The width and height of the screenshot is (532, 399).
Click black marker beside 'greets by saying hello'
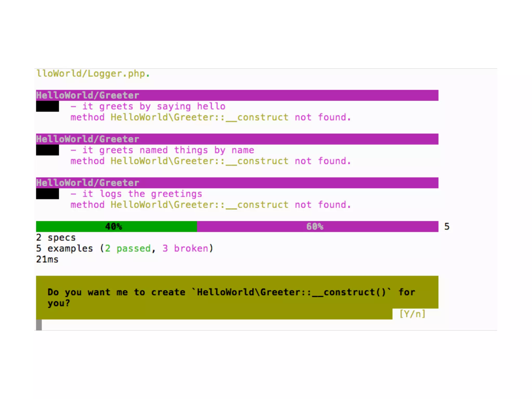[x=48, y=106]
